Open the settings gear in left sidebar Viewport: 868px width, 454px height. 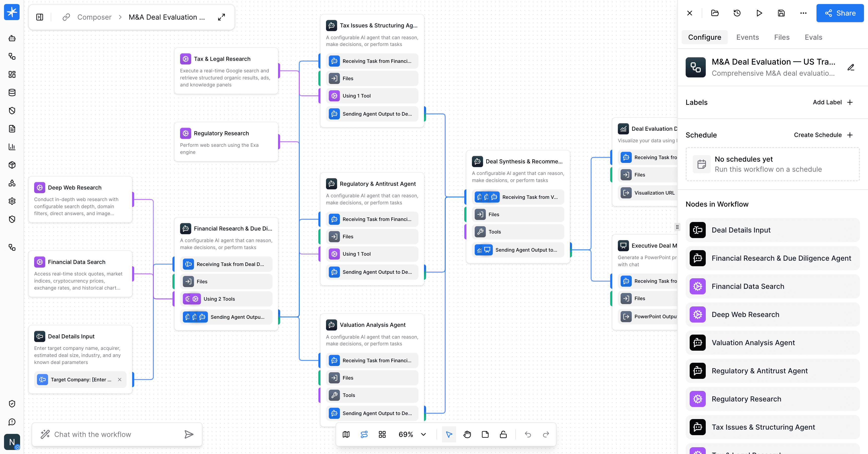(12, 201)
